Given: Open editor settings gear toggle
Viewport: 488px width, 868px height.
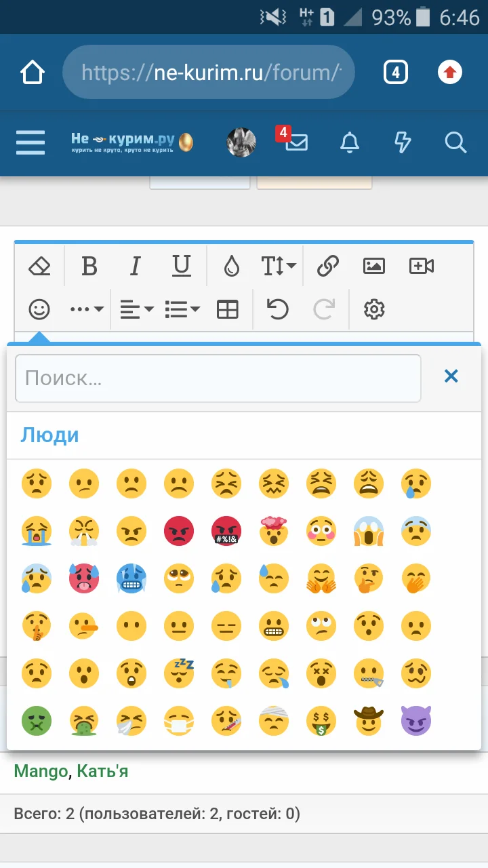Looking at the screenshot, I should 374,310.
